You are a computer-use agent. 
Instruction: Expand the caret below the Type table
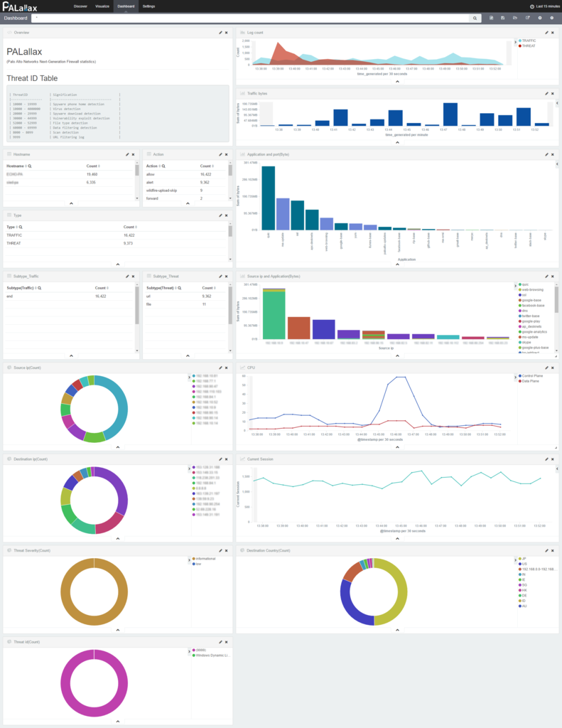[118, 264]
